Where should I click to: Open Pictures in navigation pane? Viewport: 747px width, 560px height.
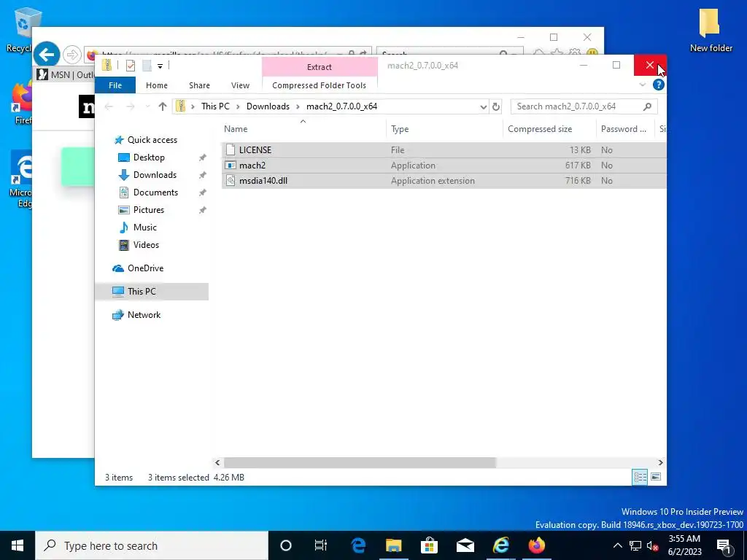tap(149, 210)
